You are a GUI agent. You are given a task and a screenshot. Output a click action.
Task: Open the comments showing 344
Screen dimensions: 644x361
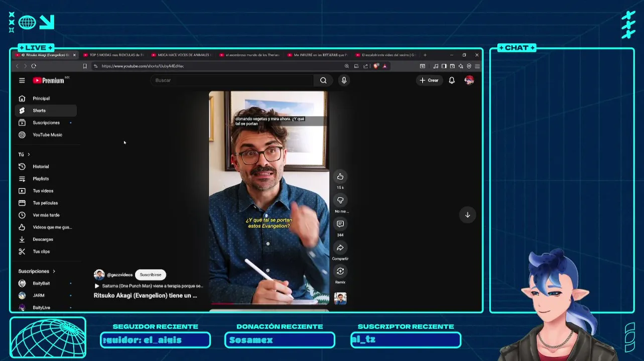[340, 224]
